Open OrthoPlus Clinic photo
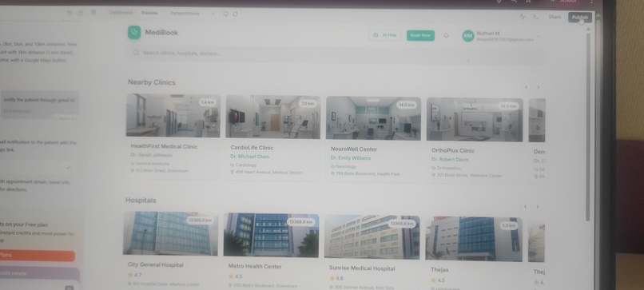This screenshot has height=290, width=644. coord(475,120)
